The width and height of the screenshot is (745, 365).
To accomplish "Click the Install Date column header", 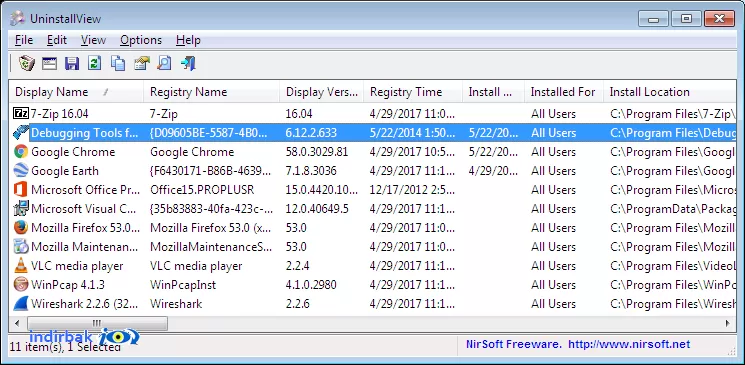I will click(x=494, y=92).
